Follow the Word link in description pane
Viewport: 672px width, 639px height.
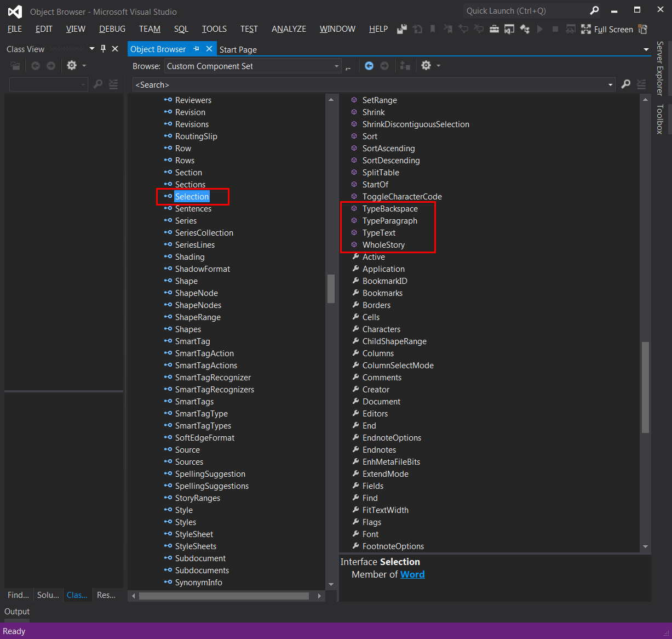[412, 574]
